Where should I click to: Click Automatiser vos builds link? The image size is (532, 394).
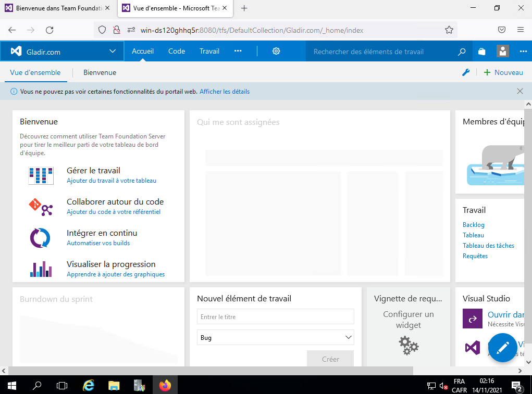pos(98,243)
